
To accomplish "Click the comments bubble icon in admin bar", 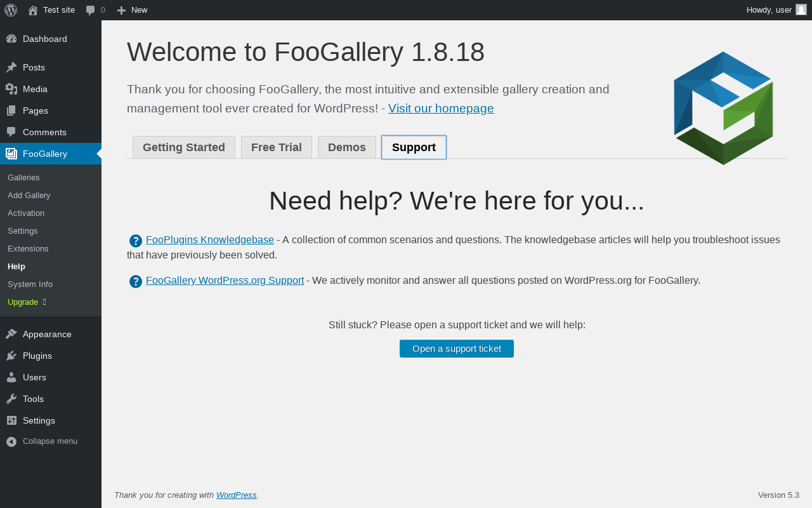I will click(x=91, y=10).
